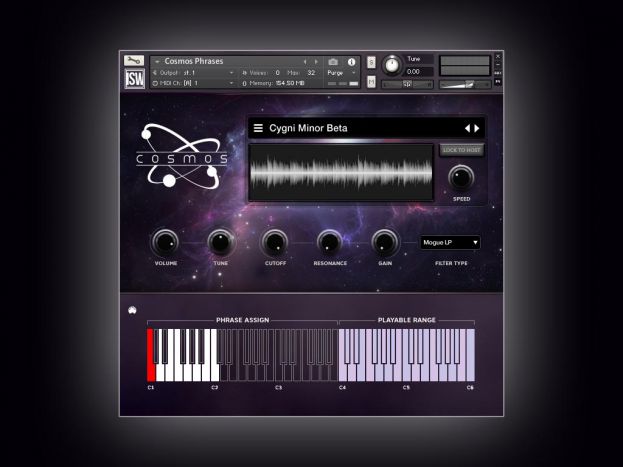
Task: Click the Tune value 0.00 field
Action: click(x=419, y=72)
